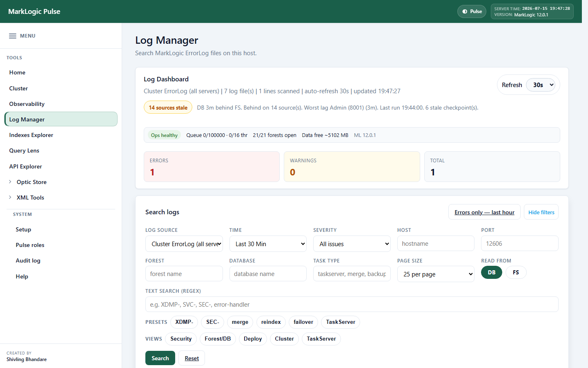Click the Ops healthy status pill

pyautogui.click(x=164, y=135)
